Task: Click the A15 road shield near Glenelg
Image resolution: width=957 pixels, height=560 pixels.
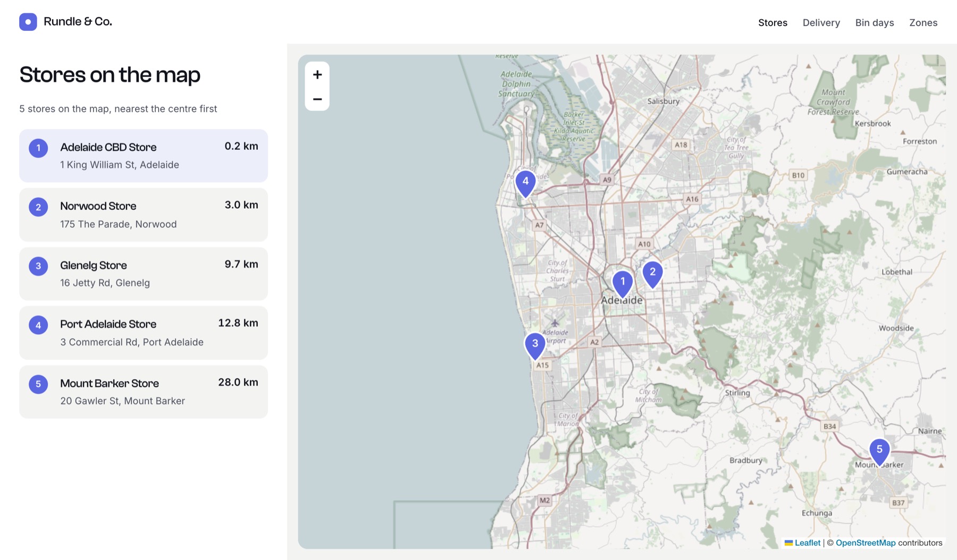Action: (x=542, y=366)
